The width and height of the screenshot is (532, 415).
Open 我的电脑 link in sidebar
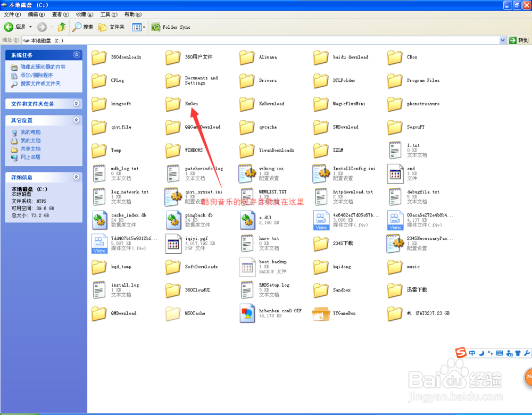pyautogui.click(x=30, y=132)
